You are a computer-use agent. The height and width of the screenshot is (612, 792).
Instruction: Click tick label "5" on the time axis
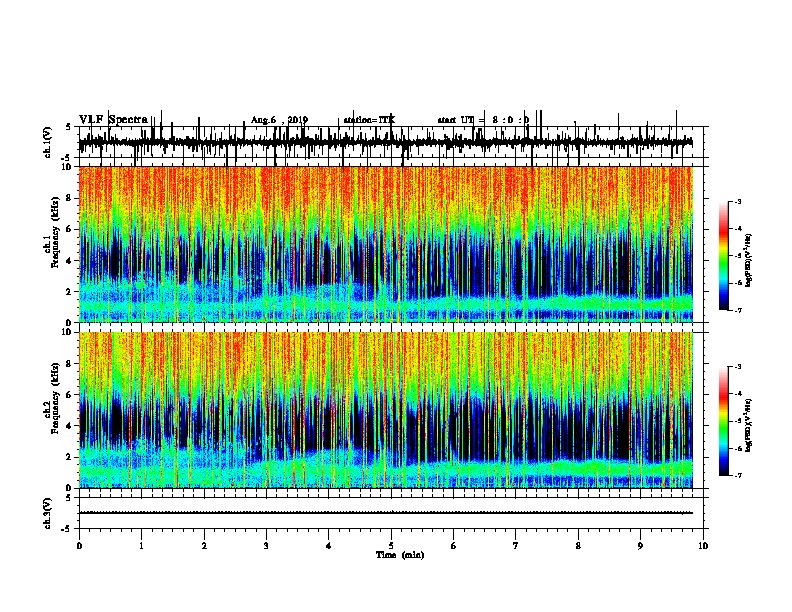pyautogui.click(x=391, y=546)
